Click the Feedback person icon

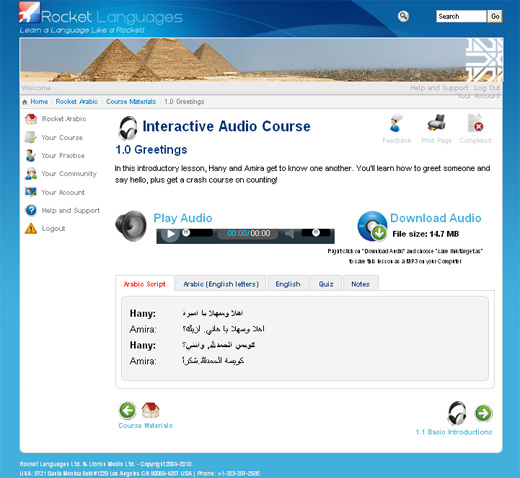396,123
